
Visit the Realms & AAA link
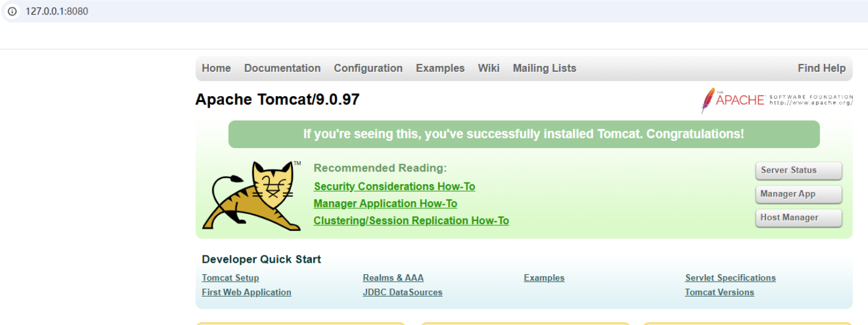(393, 278)
